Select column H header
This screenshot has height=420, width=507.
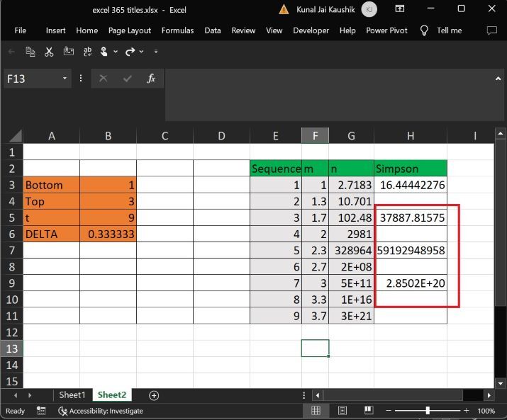411,136
